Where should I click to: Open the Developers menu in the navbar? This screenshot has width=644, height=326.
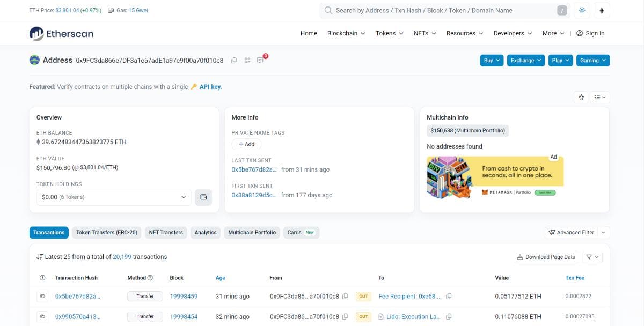[x=511, y=33]
